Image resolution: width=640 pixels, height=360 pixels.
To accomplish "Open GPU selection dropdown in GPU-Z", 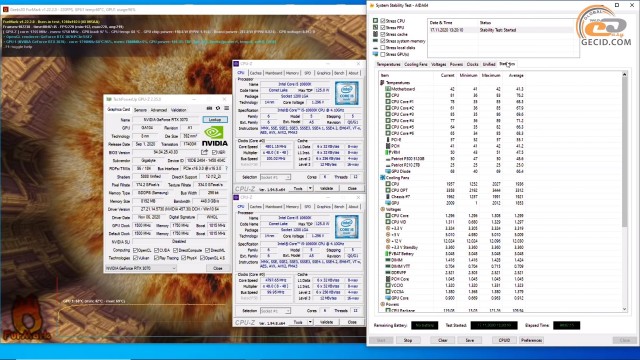I will coord(141,268).
